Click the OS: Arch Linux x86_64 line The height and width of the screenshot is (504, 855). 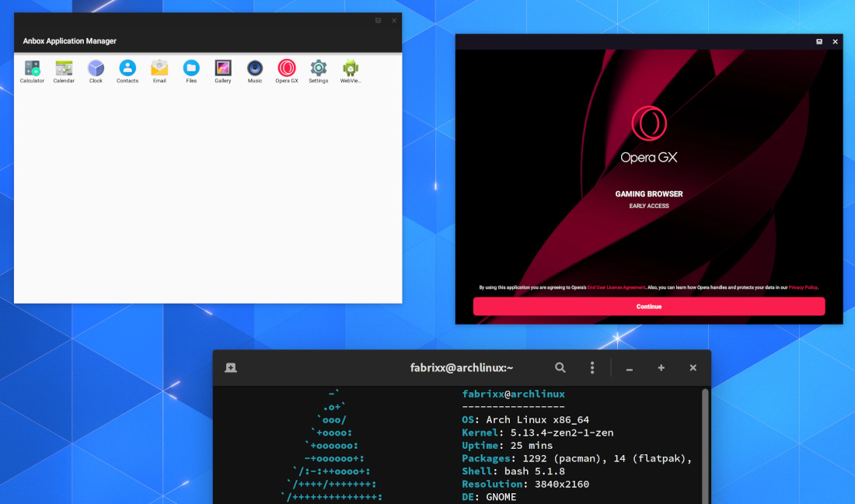(525, 419)
